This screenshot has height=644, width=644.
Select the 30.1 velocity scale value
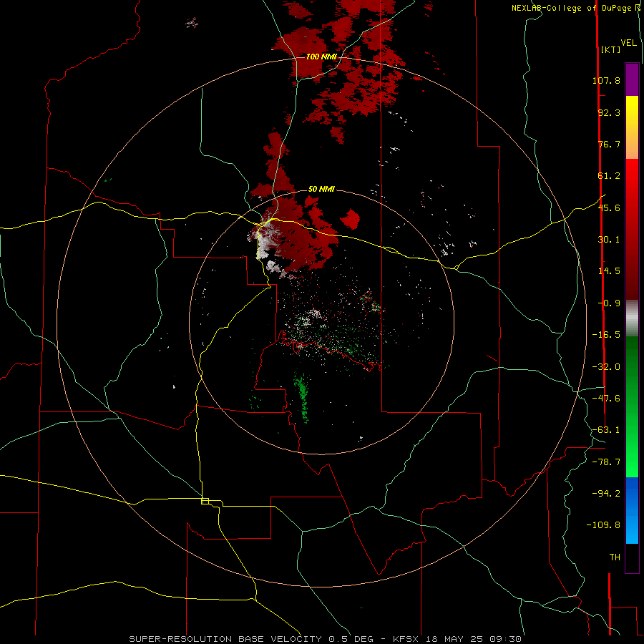(609, 240)
